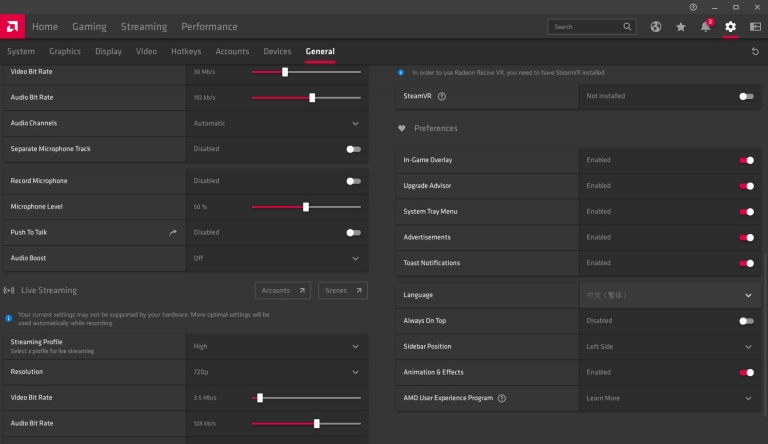Turn off Advertisements switch
The image size is (768, 444).
tap(746, 237)
